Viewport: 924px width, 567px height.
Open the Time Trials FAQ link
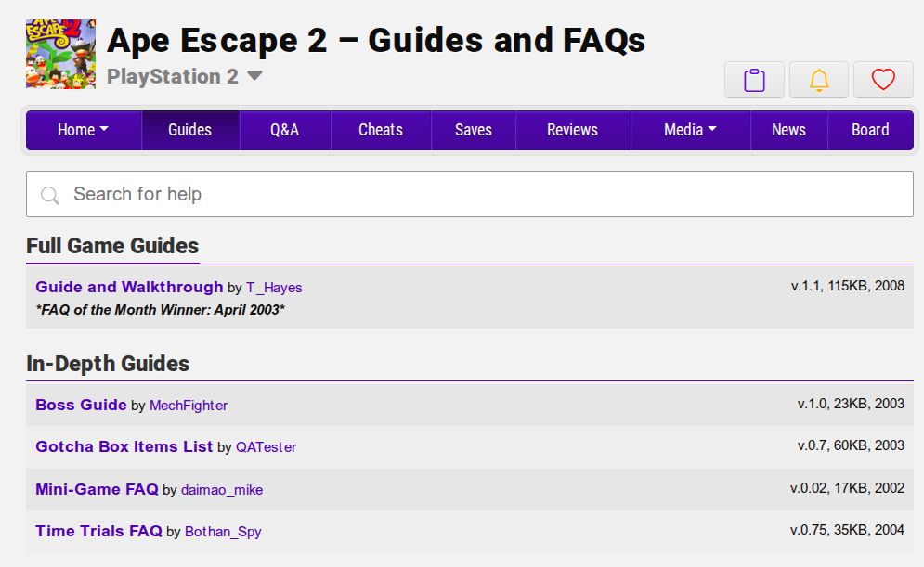(x=98, y=531)
